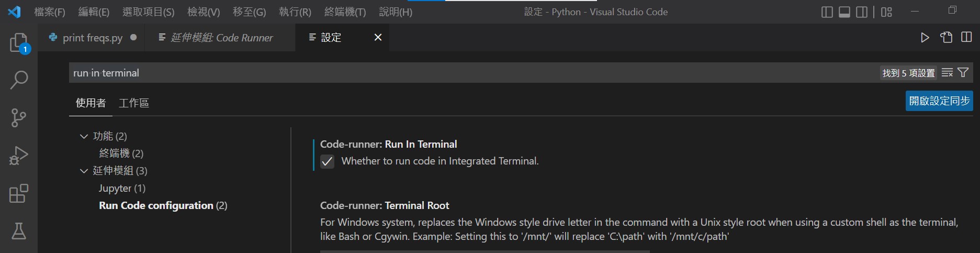Open the Search view icon
This screenshot has height=253, width=980.
click(x=19, y=80)
